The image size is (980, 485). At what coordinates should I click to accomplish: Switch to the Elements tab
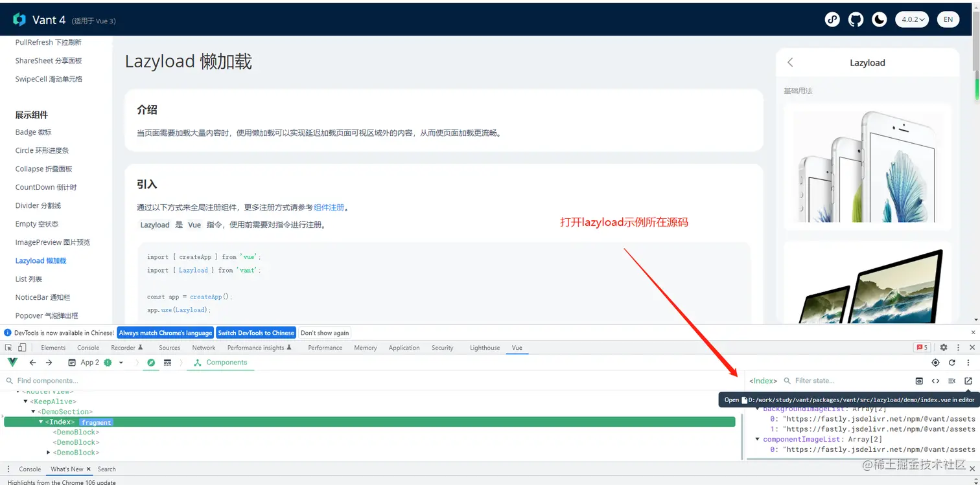click(x=53, y=348)
